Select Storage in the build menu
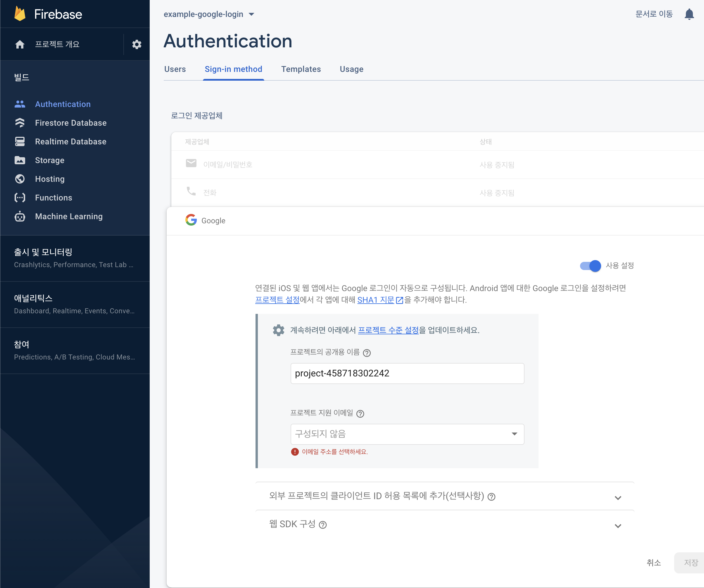Screen dimensions: 704x588 click(50, 160)
